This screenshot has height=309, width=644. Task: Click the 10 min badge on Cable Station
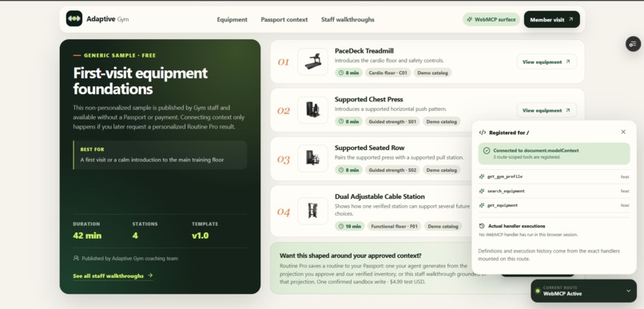click(x=349, y=226)
